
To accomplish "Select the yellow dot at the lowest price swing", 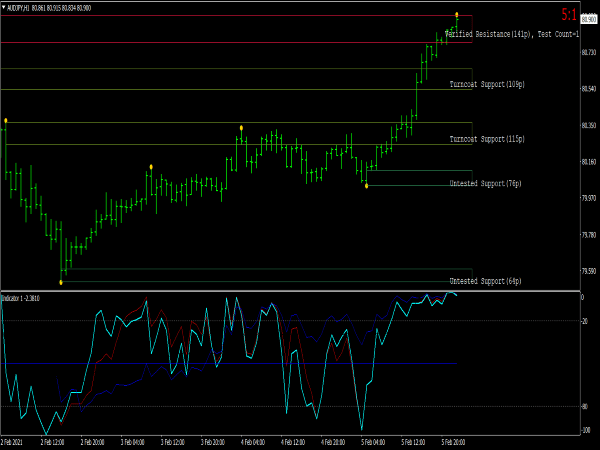I will (61, 282).
